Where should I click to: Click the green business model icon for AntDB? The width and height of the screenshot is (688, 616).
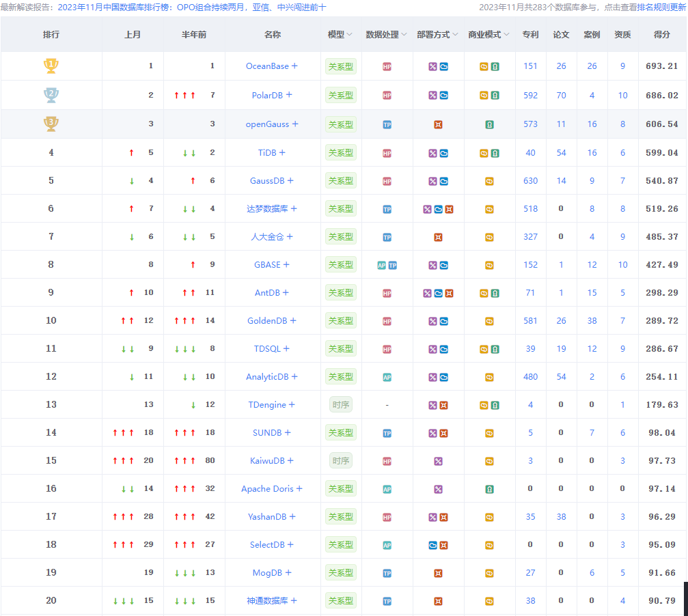[495, 293]
